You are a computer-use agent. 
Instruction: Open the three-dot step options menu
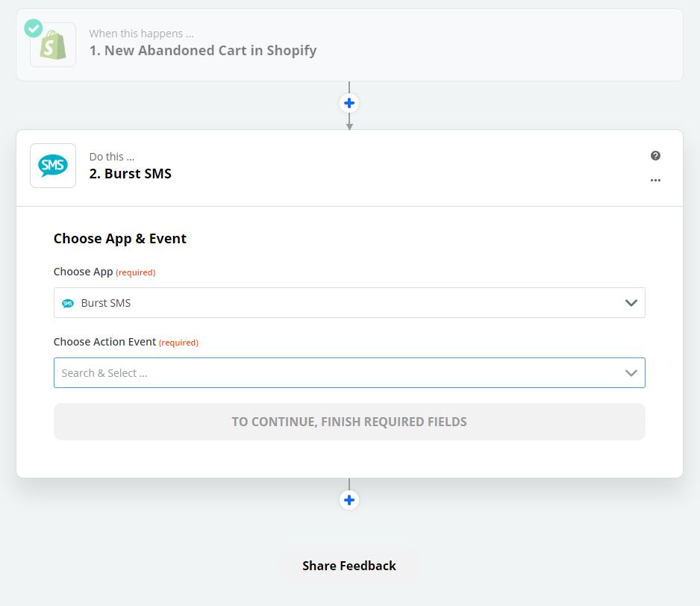(x=655, y=181)
